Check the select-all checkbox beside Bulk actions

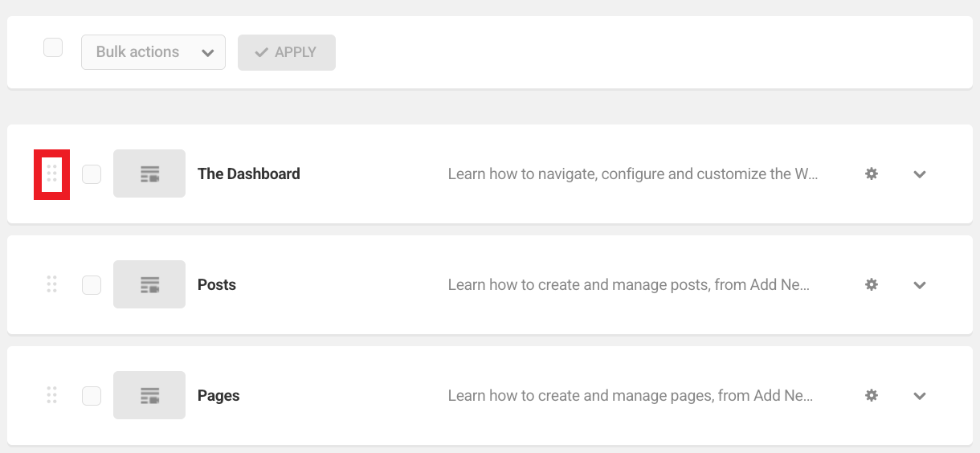click(x=53, y=48)
